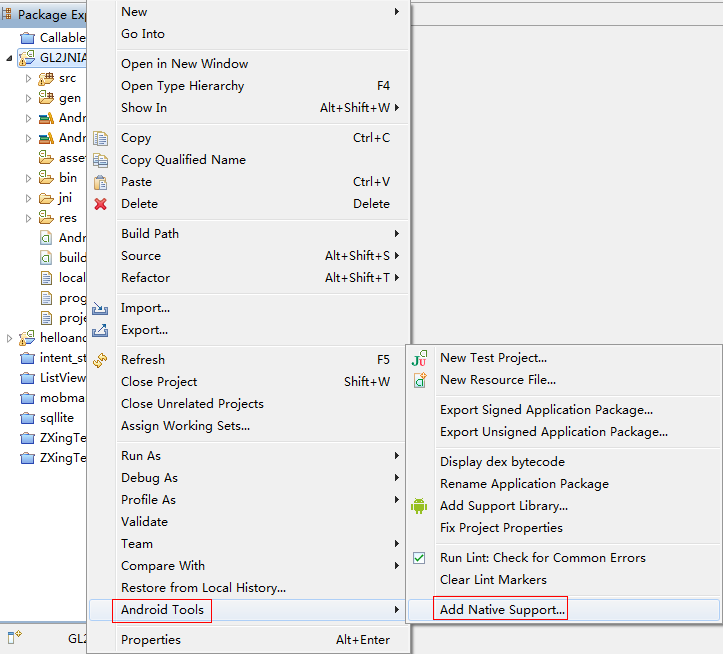Toggle the Run Lint check mark
The width and height of the screenshot is (723, 654).
tap(420, 558)
